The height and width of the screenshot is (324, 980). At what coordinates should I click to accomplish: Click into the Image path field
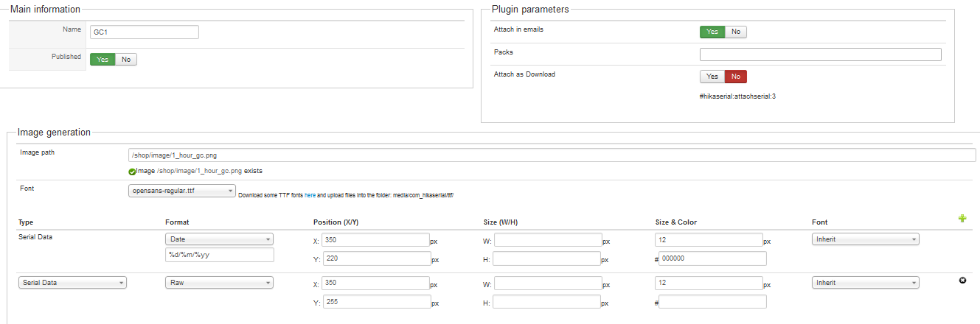click(552, 155)
